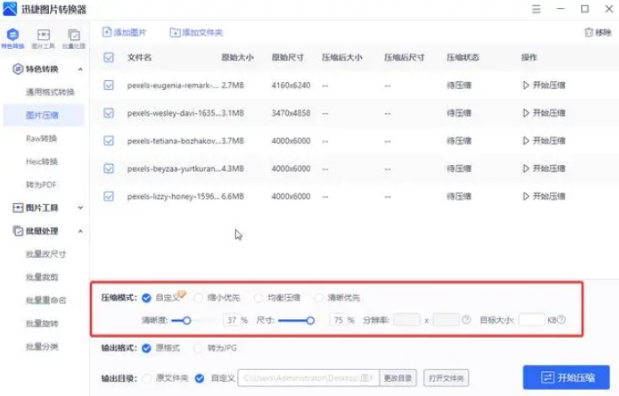
Task: Click the 清晰度 percentage field showing 37
Action: click(232, 320)
